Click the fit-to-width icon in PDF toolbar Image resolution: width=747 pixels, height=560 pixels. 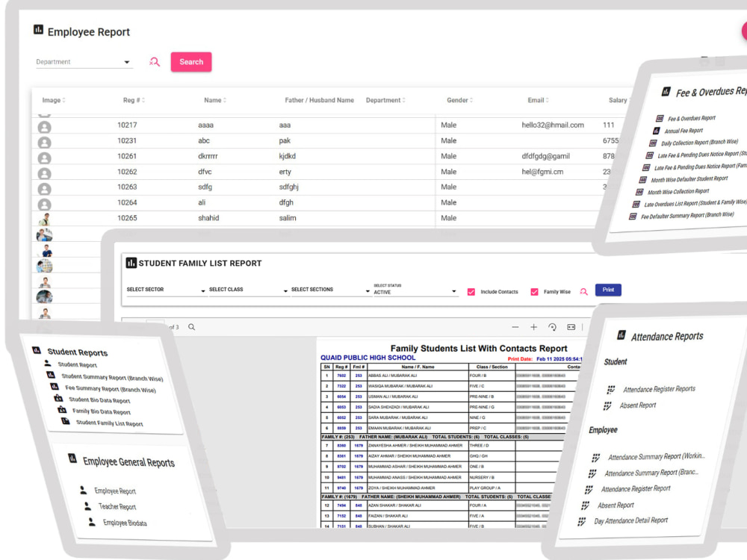coord(571,327)
